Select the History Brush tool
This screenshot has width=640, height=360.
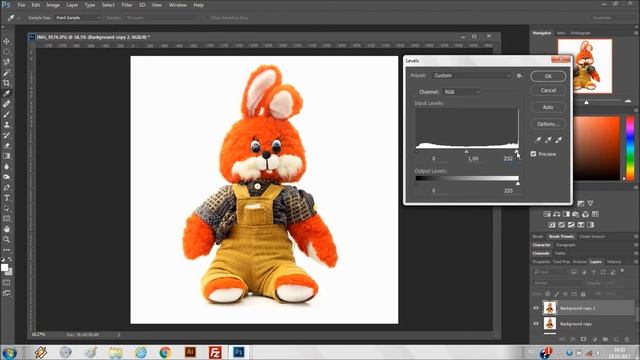[7, 135]
